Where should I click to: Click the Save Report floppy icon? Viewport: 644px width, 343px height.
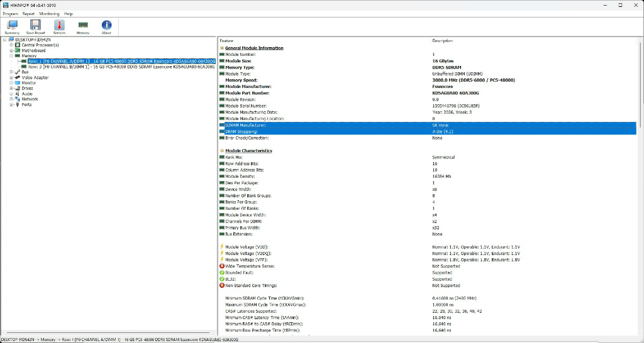coord(36,27)
